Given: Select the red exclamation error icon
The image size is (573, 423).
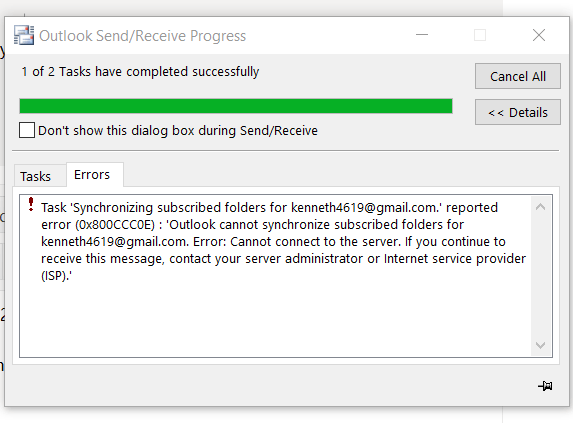Looking at the screenshot, I should (x=31, y=204).
